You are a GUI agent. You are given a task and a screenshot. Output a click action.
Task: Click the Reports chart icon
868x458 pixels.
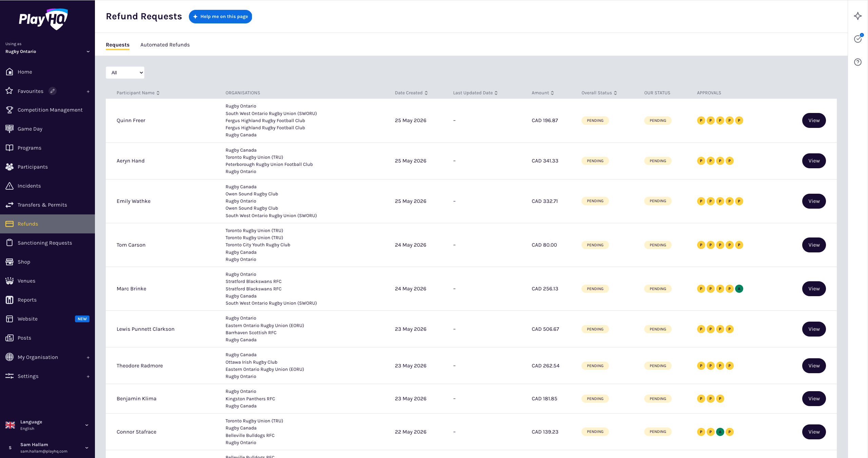9,300
